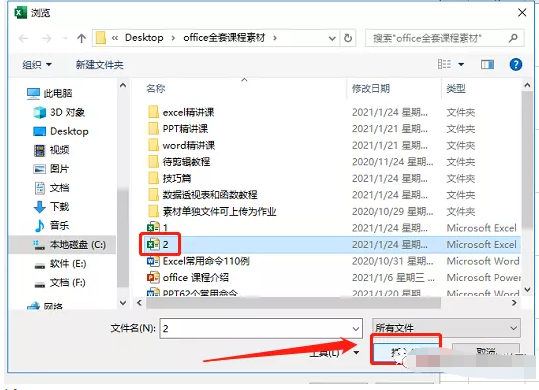
Task: Change the view layout icon
Action: click(444, 64)
